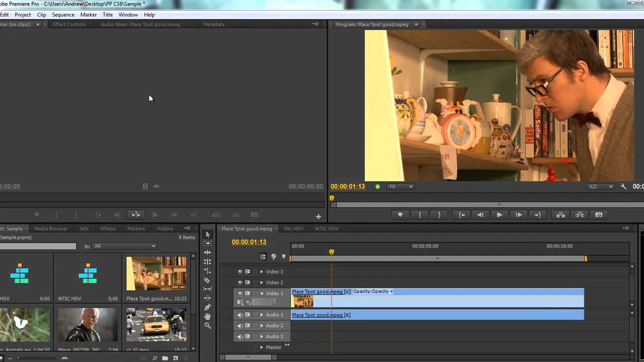
Task: Switch to the PAL HDV sequence tab
Action: pyautogui.click(x=294, y=229)
